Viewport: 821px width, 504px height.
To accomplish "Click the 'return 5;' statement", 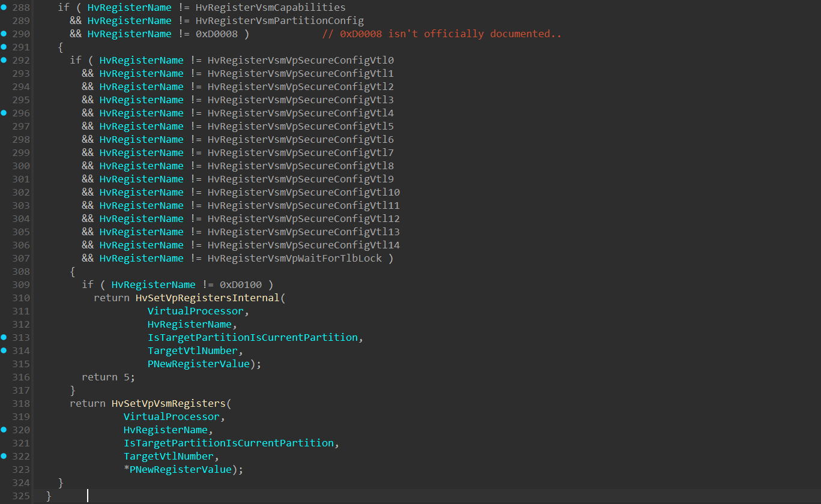I will [108, 377].
